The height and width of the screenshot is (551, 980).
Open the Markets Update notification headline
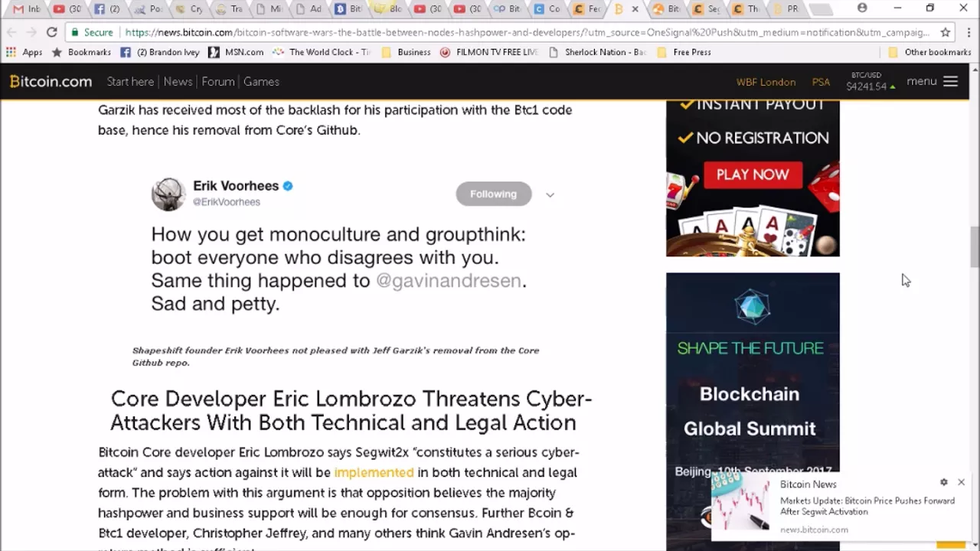pyautogui.click(x=867, y=506)
